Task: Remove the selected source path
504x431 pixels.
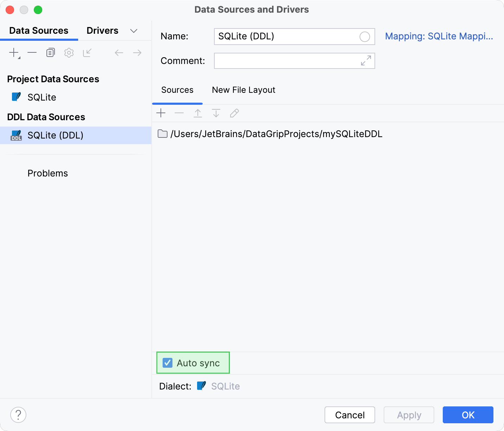Action: coord(179,113)
